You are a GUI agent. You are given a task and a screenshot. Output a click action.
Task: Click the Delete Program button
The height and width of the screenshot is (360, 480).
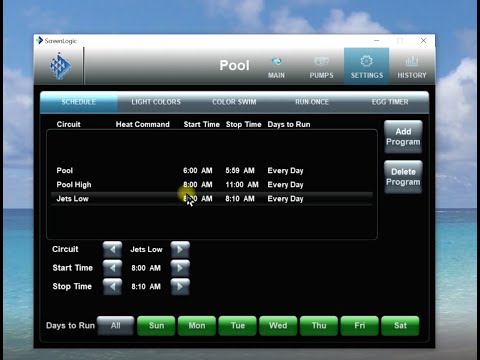coord(403,177)
